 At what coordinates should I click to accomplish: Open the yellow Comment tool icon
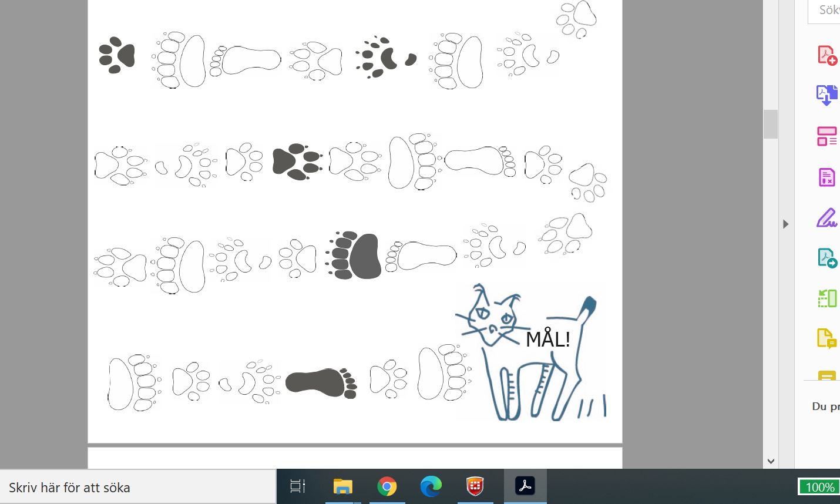tap(826, 338)
